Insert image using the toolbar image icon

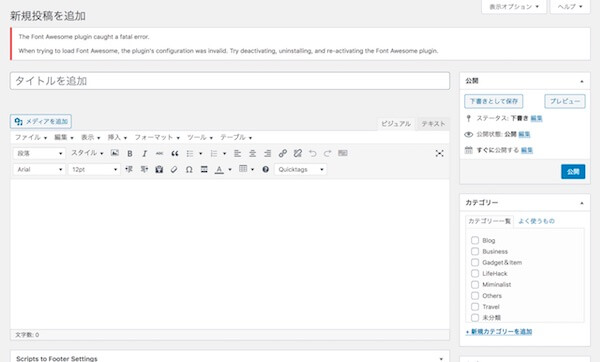pos(114,153)
